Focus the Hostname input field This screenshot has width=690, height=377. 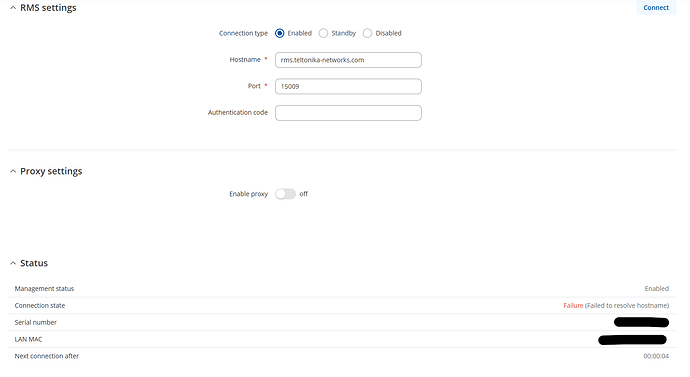(348, 60)
